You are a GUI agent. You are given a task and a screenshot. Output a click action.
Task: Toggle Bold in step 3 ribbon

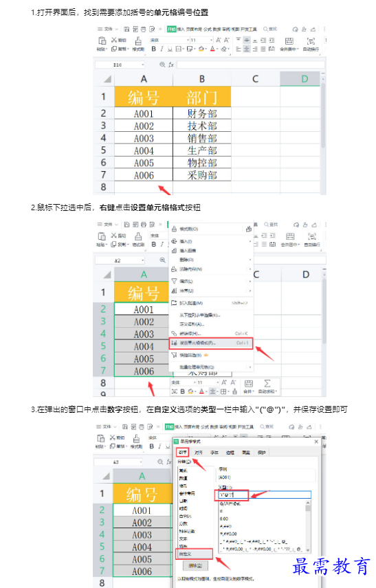pos(152,446)
